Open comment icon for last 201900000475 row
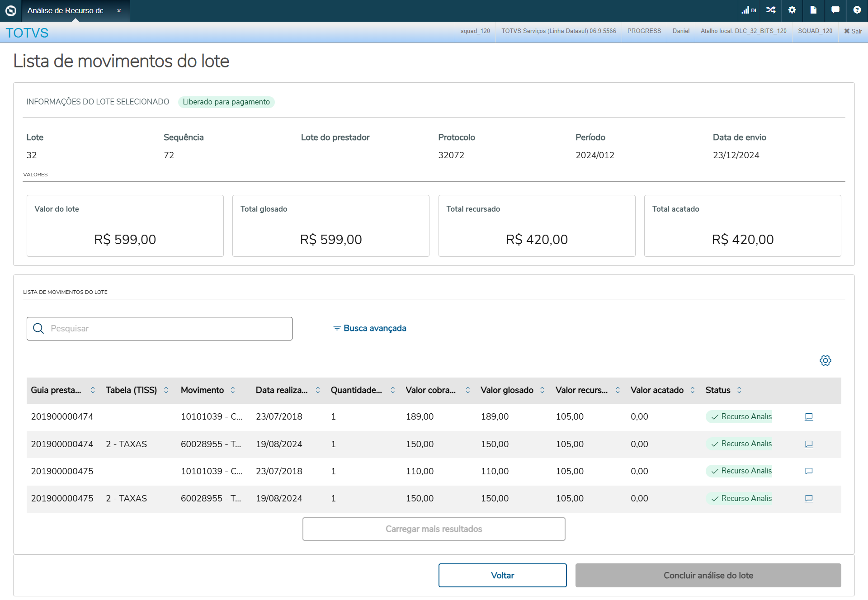The width and height of the screenshot is (868, 600). click(x=809, y=498)
